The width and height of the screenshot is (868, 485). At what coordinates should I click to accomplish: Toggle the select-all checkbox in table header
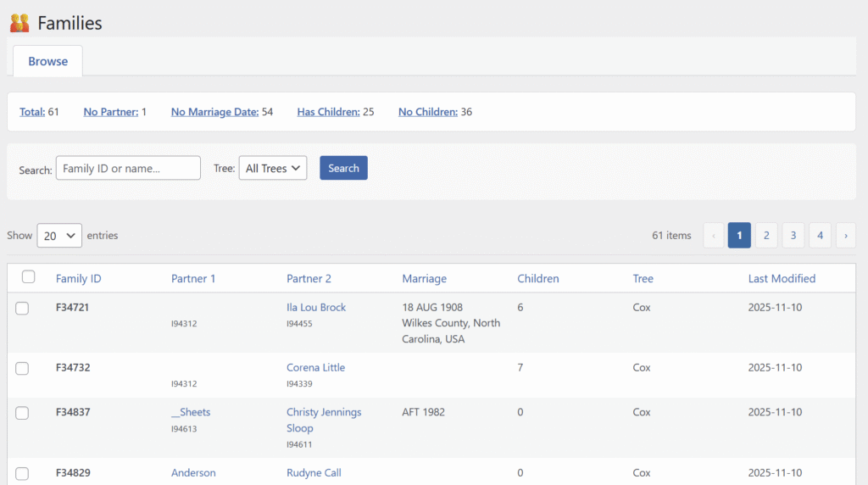(29, 277)
